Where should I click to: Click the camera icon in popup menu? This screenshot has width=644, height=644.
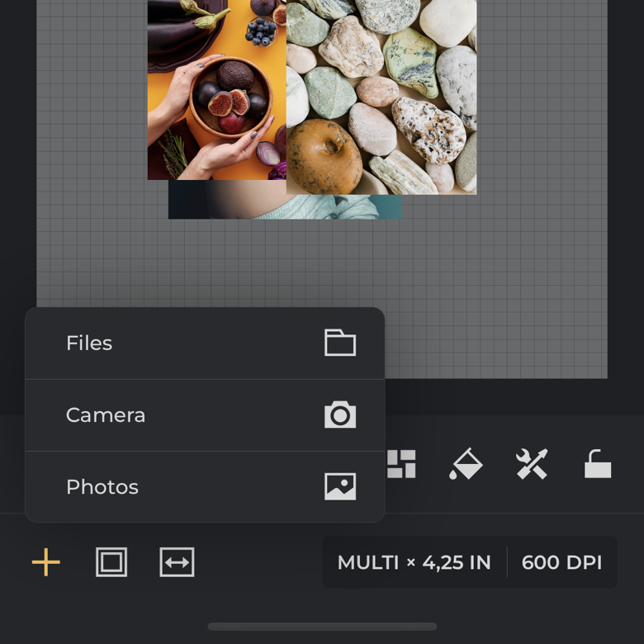(339, 414)
